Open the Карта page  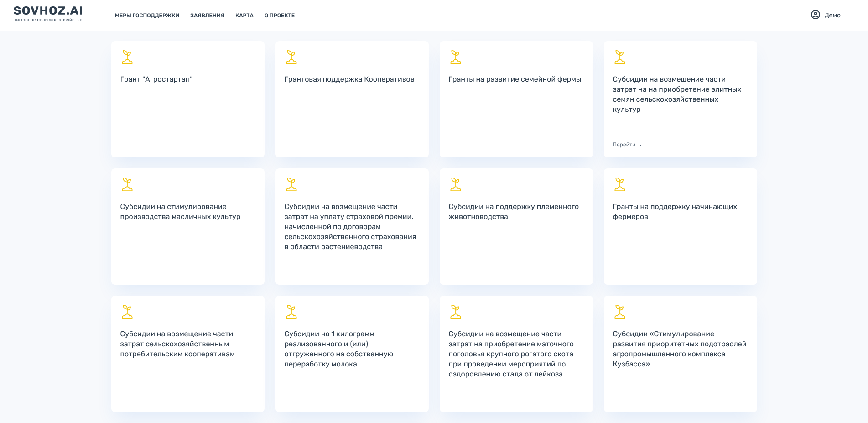[x=244, y=16]
